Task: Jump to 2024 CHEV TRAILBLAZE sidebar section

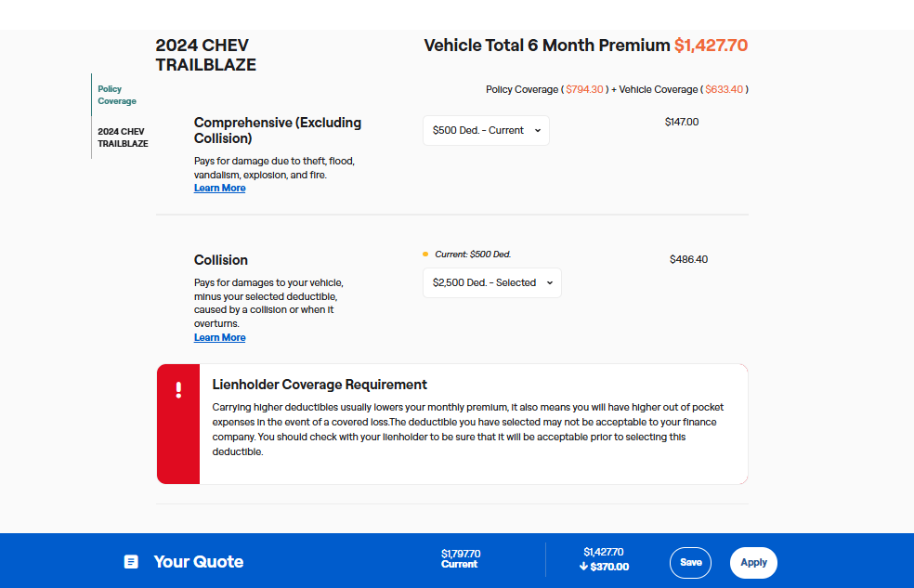Action: coord(123,137)
